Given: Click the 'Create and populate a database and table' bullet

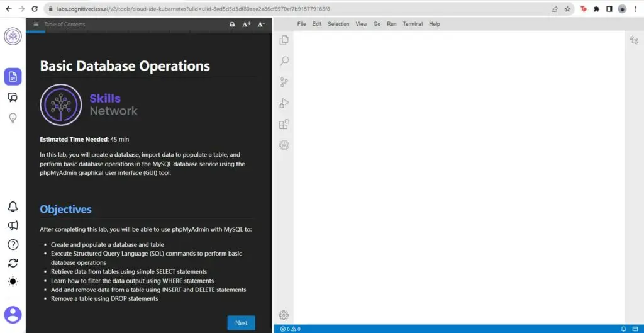Looking at the screenshot, I should (107, 245).
